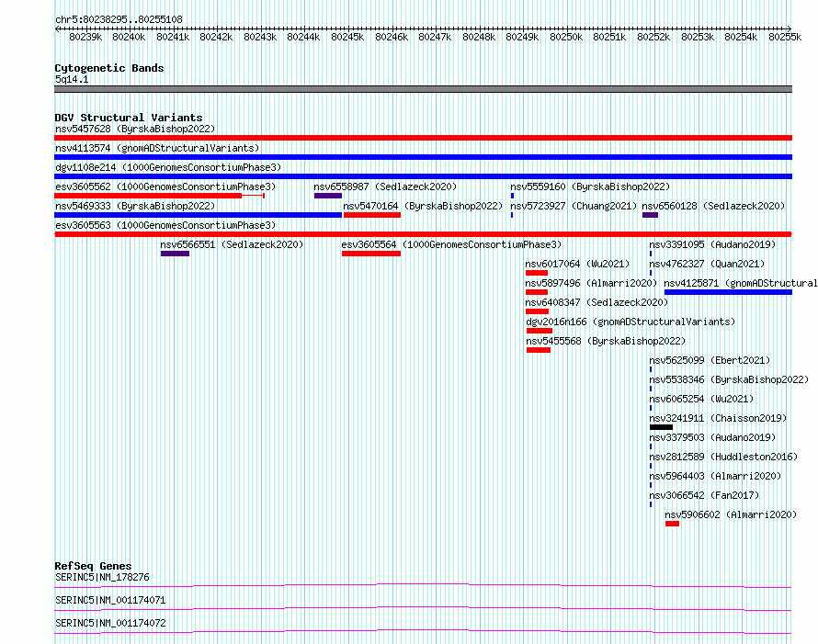This screenshot has height=644, width=818.
Task: Open the nsv6408347 (Sedlazeck2020) label
Action: point(596,302)
